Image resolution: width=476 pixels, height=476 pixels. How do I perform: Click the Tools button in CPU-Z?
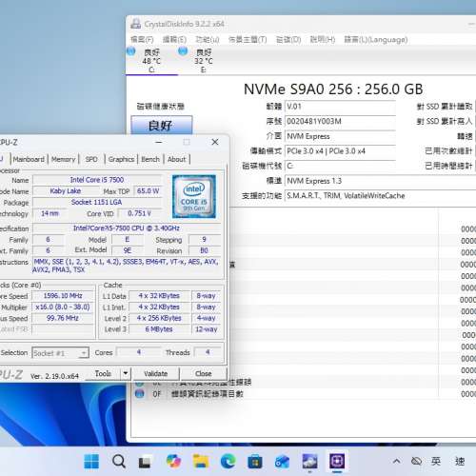(x=103, y=373)
